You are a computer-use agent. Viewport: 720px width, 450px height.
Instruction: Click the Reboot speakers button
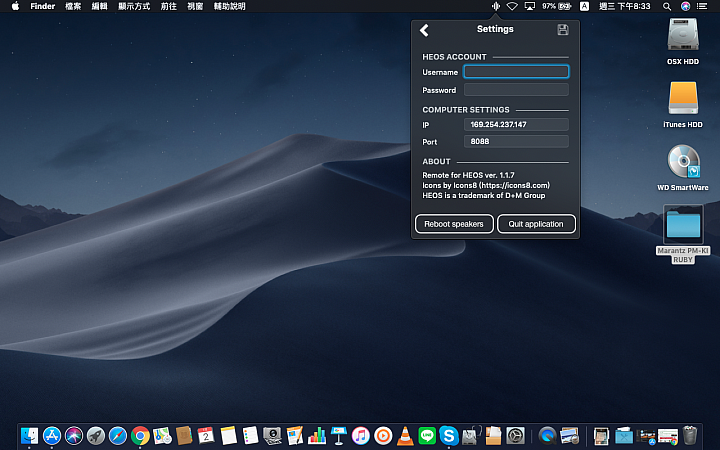454,224
